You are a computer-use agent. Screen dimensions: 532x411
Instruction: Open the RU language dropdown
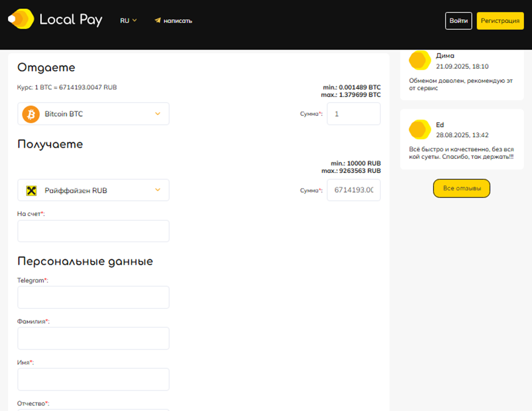(128, 21)
